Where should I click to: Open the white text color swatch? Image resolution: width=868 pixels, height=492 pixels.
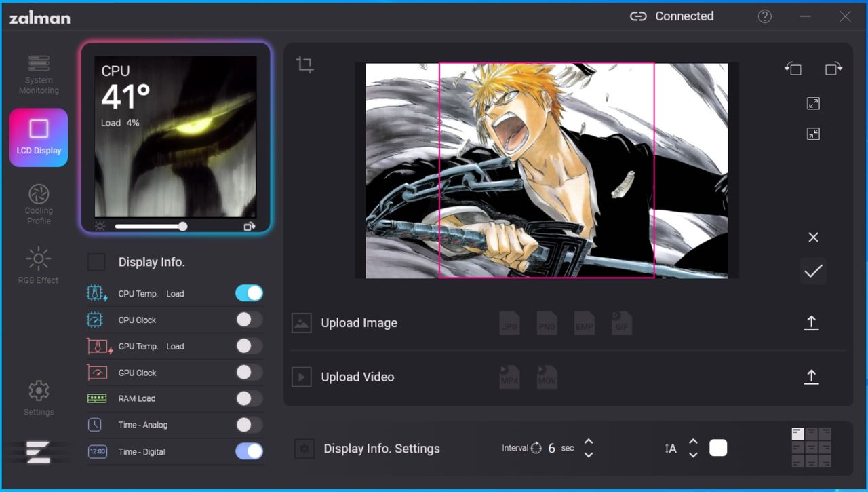pos(718,448)
